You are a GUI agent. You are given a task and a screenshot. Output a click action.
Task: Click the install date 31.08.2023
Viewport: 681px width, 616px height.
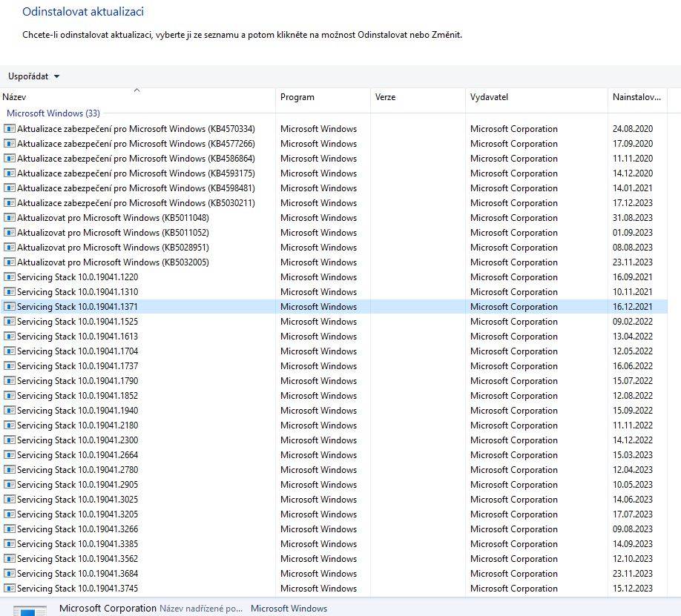pos(632,217)
